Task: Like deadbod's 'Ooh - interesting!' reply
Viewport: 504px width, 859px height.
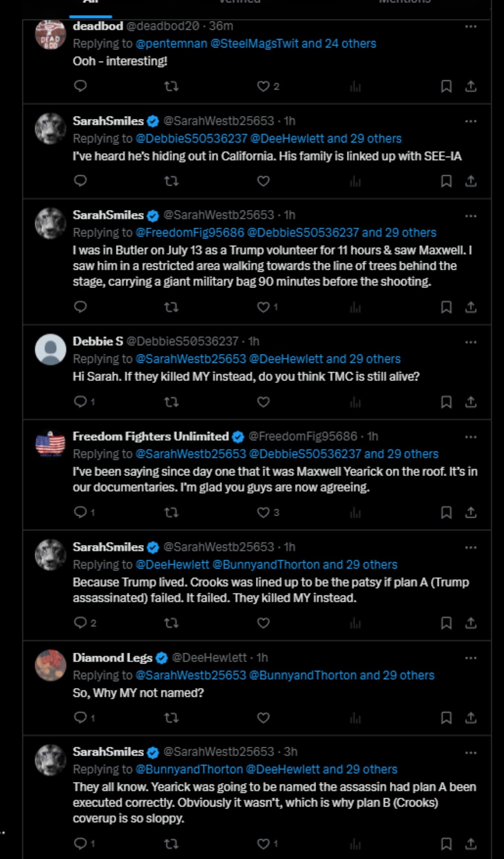Action: tap(263, 86)
